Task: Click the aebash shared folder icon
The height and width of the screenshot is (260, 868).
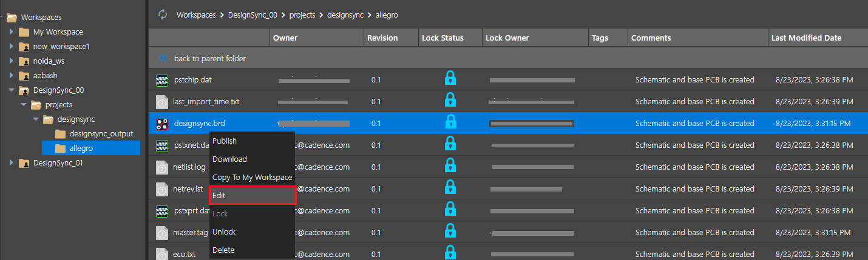Action: coord(24,76)
